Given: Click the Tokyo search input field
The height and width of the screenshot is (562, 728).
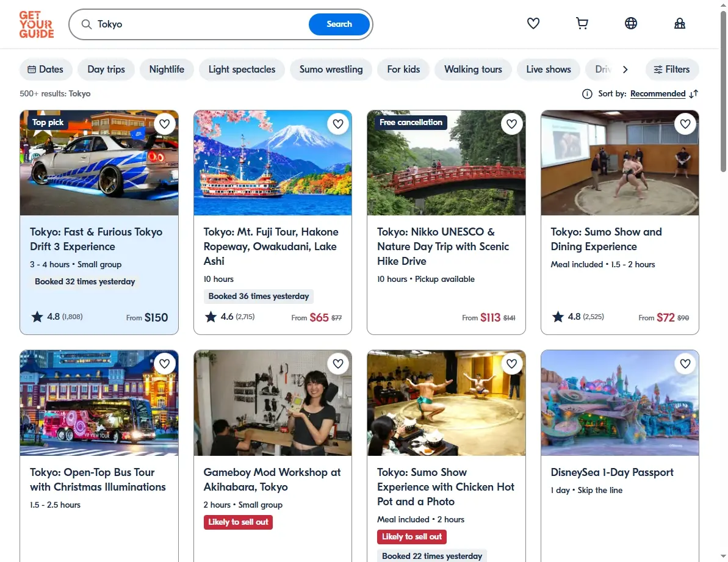Looking at the screenshot, I should click(200, 24).
